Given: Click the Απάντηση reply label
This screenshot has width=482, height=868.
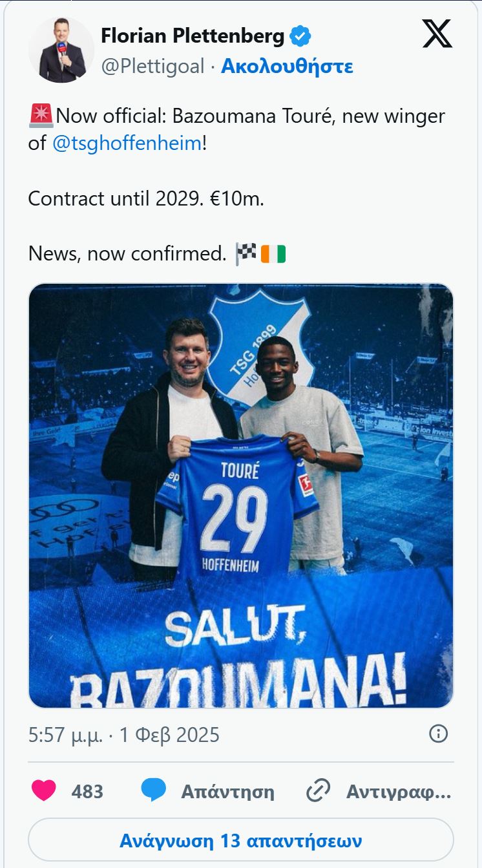Looking at the screenshot, I should point(227,792).
